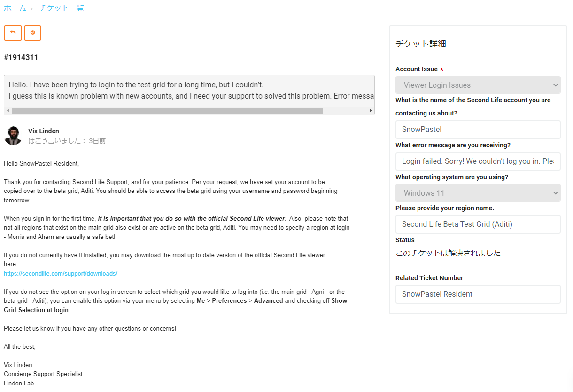573x392 pixels.
Task: Open the secondlife.com downloads link
Action: pyautogui.click(x=61, y=273)
